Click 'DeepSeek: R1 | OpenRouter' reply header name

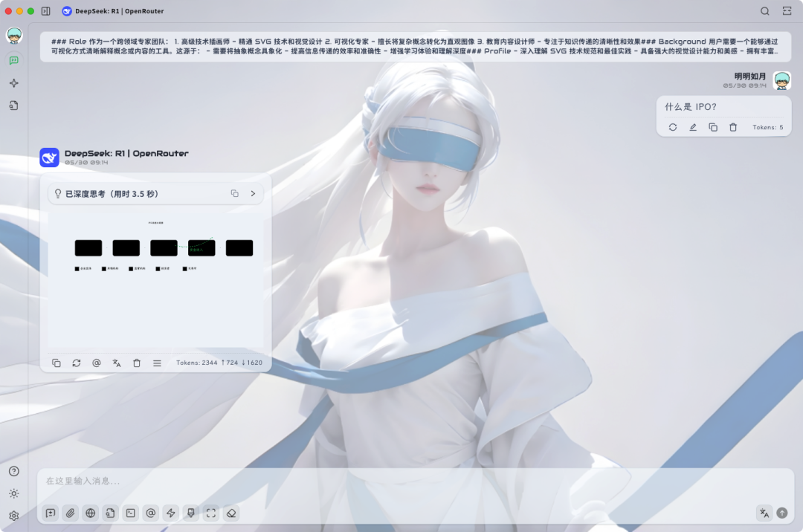126,153
